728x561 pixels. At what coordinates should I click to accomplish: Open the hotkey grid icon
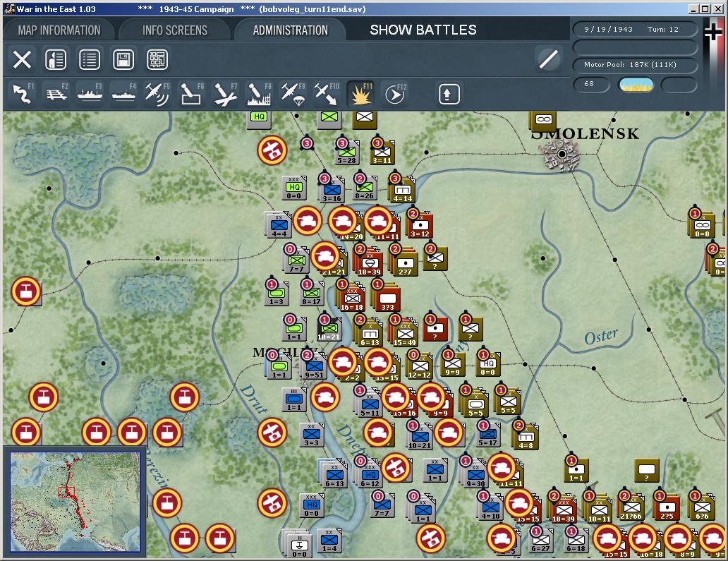point(157,60)
